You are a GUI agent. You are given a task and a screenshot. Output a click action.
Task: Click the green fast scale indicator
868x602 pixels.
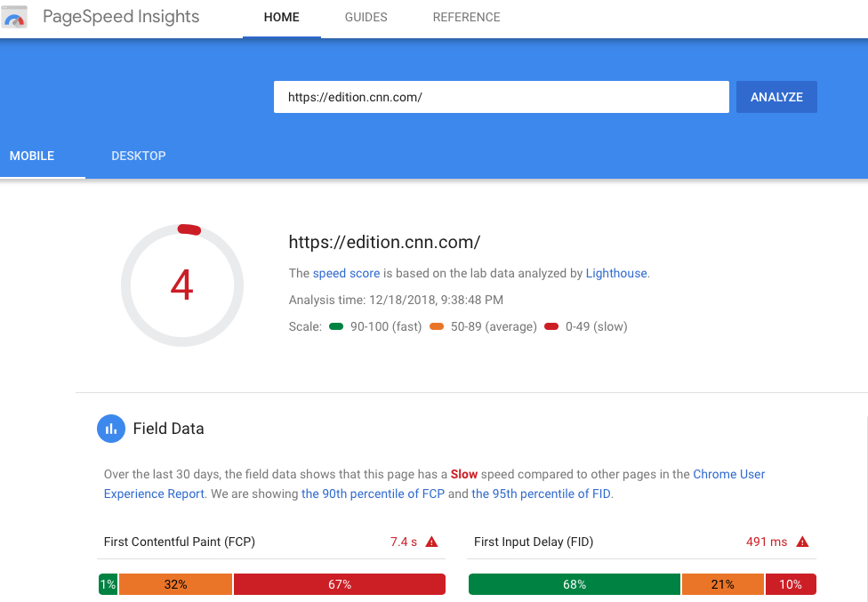tap(336, 326)
